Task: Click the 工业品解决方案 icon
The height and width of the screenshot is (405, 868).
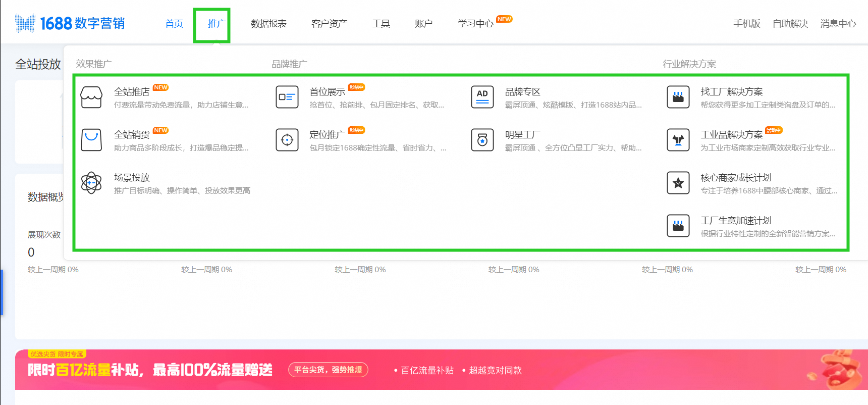Action: tap(678, 140)
